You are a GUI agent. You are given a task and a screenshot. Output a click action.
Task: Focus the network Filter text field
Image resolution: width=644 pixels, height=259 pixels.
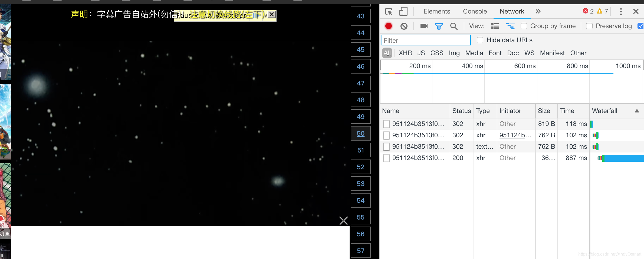426,40
